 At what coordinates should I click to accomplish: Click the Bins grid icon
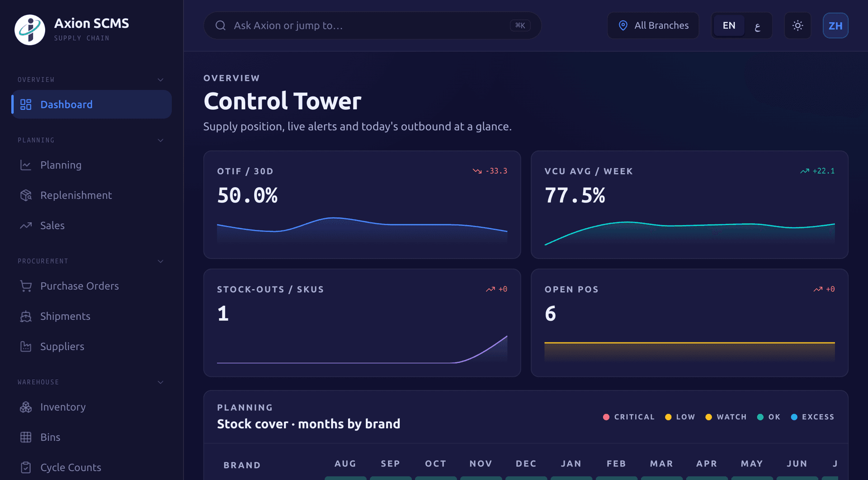click(26, 438)
